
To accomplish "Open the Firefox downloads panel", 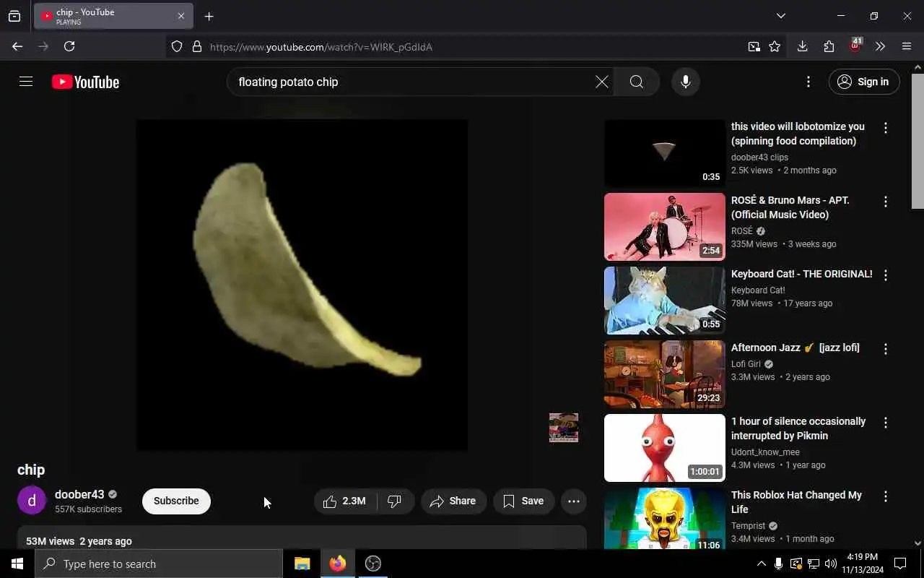I will (x=802, y=46).
